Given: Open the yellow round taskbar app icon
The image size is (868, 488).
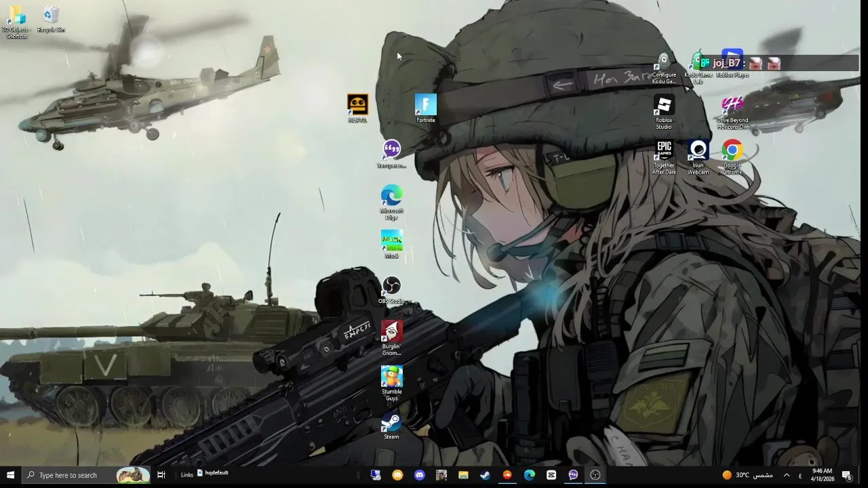Looking at the screenshot, I should point(397,475).
